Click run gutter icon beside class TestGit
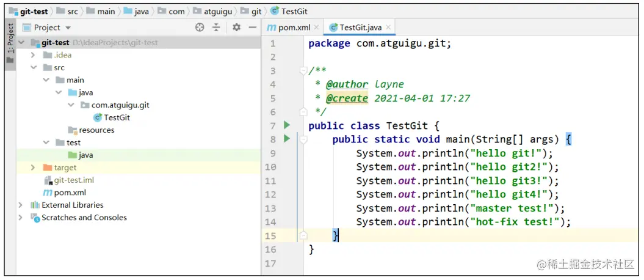644x280 pixels. point(287,125)
